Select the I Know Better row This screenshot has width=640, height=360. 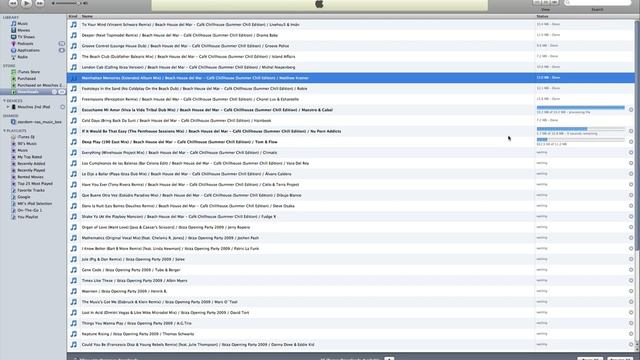pyautogui.click(x=351, y=248)
